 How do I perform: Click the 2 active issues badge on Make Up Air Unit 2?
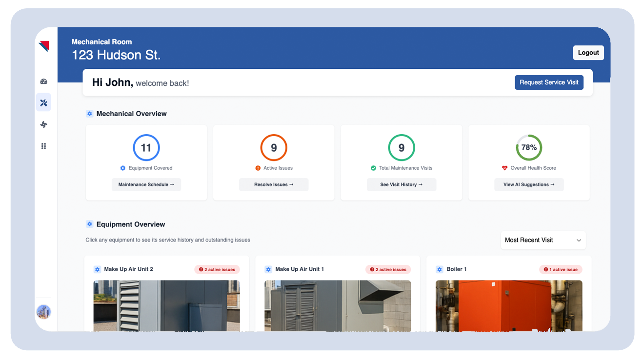pos(217,269)
